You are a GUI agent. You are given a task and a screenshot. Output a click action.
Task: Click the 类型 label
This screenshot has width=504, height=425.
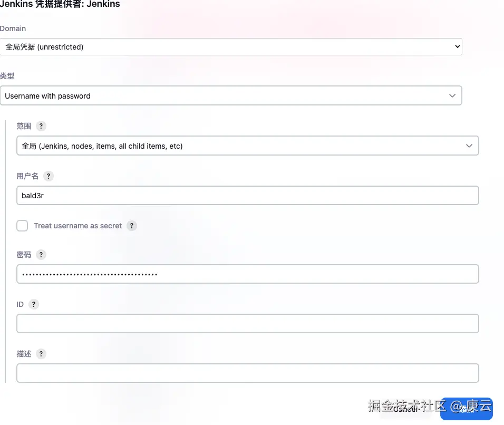7,76
